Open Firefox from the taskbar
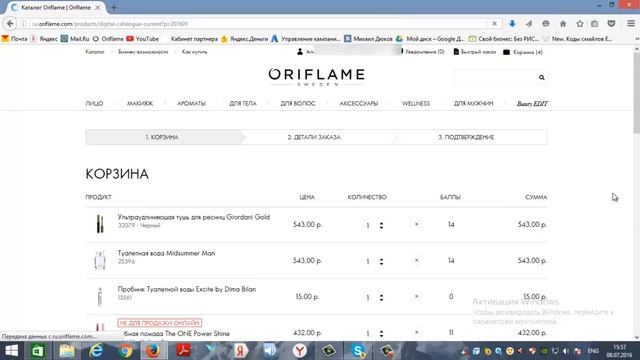Viewport: 640px width, 360px height. (153, 351)
